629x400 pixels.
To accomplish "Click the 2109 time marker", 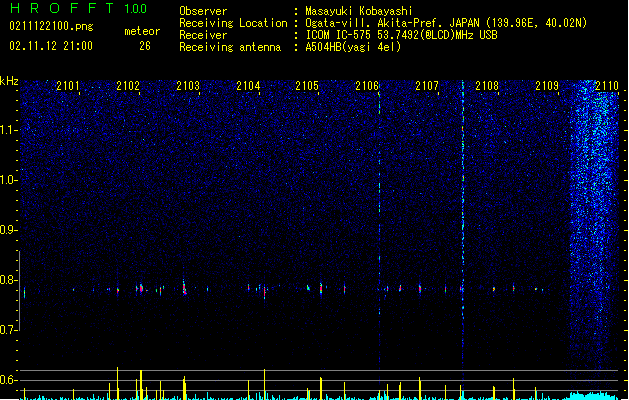I will point(547,85).
